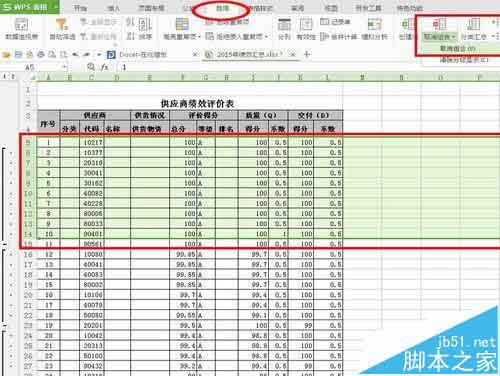Open the Name Box dropdown arrow
Screen dimensions: 500x376
[x=64, y=67]
